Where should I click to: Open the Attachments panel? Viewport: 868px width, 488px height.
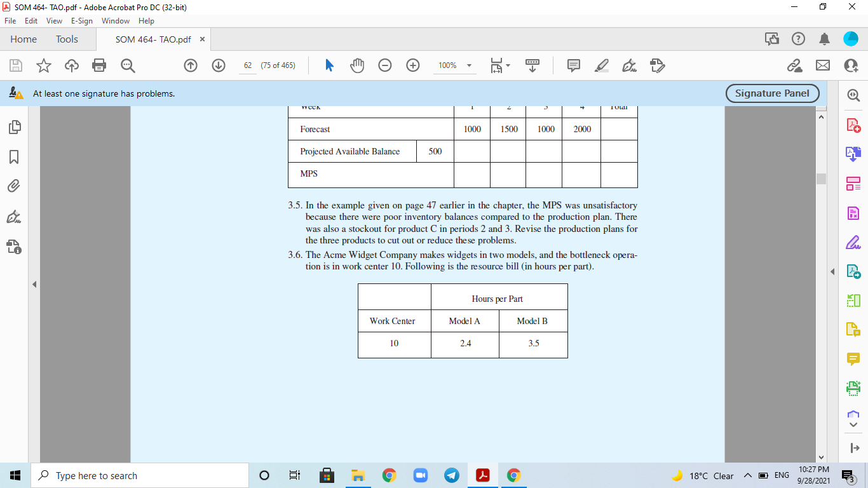coord(15,186)
